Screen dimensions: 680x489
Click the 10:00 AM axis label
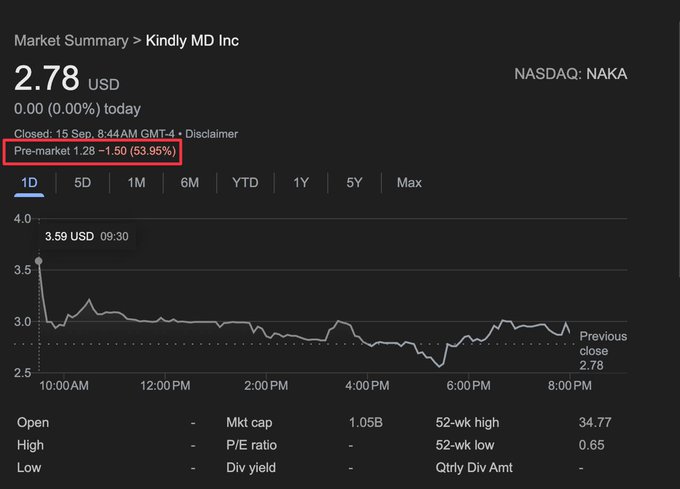tap(64, 386)
